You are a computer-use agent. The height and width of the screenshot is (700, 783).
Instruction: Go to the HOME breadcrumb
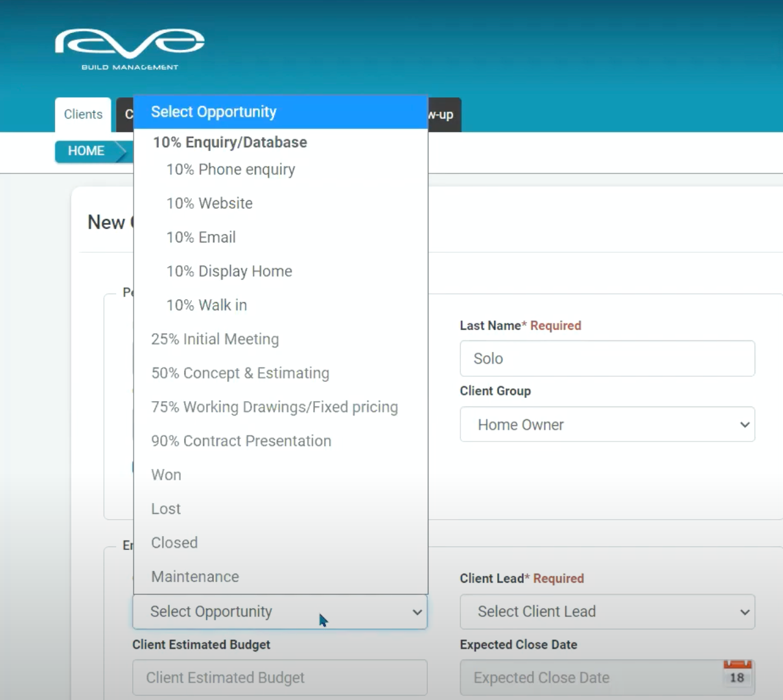point(86,151)
